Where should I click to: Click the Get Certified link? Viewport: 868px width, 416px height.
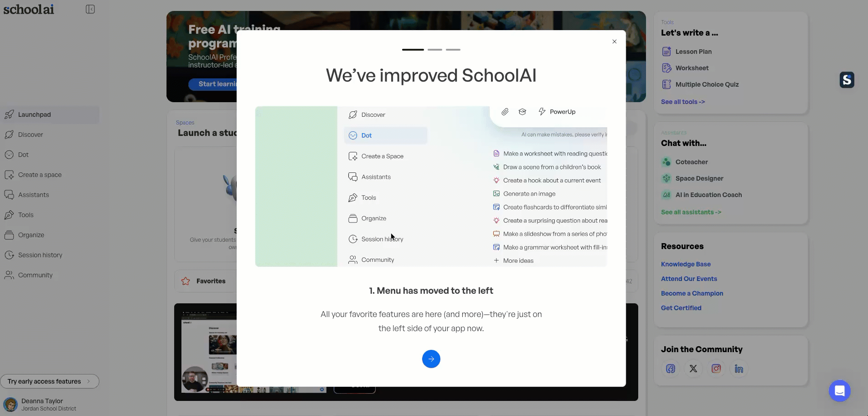[681, 308]
